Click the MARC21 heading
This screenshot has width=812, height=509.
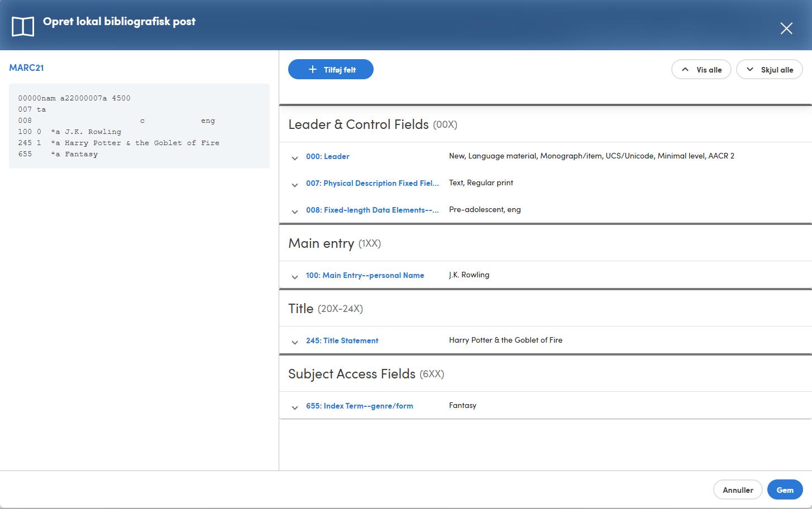click(x=26, y=68)
